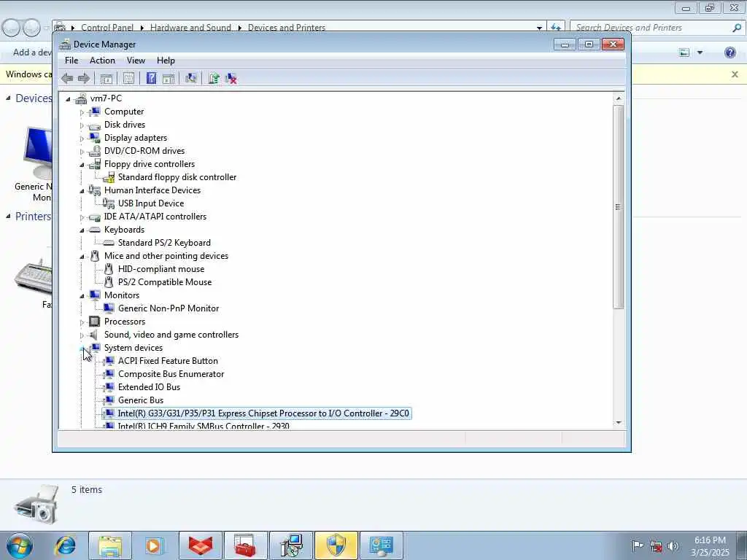The height and width of the screenshot is (560, 747).
Task: Click the Uninstall device toolbar icon with red X
Action: point(231,79)
